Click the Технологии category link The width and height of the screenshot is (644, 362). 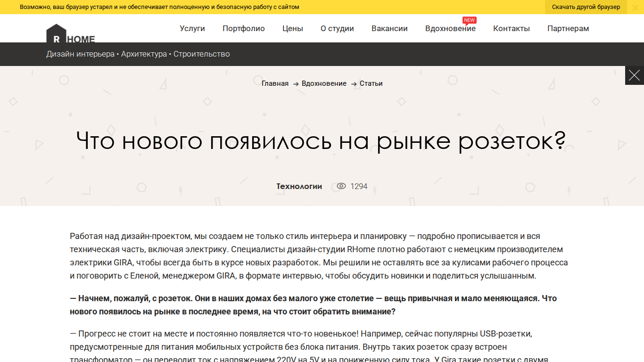(x=299, y=186)
